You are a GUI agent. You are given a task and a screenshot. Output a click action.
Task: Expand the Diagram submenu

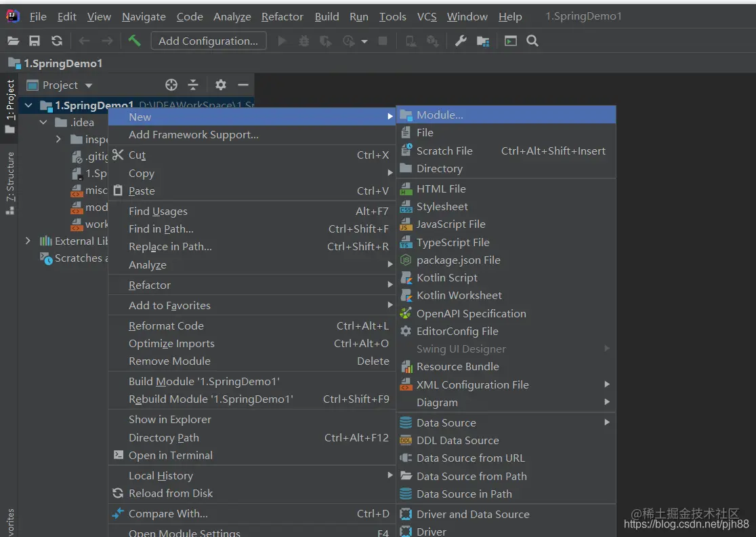(x=506, y=402)
